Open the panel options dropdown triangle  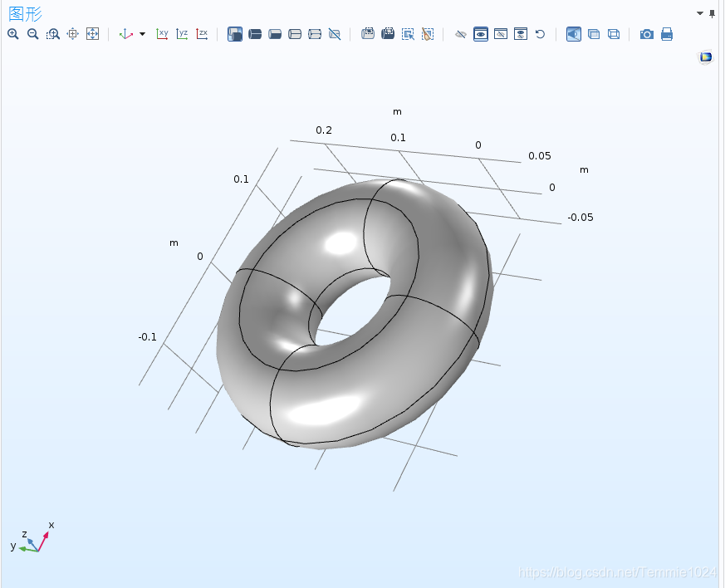[700, 13]
